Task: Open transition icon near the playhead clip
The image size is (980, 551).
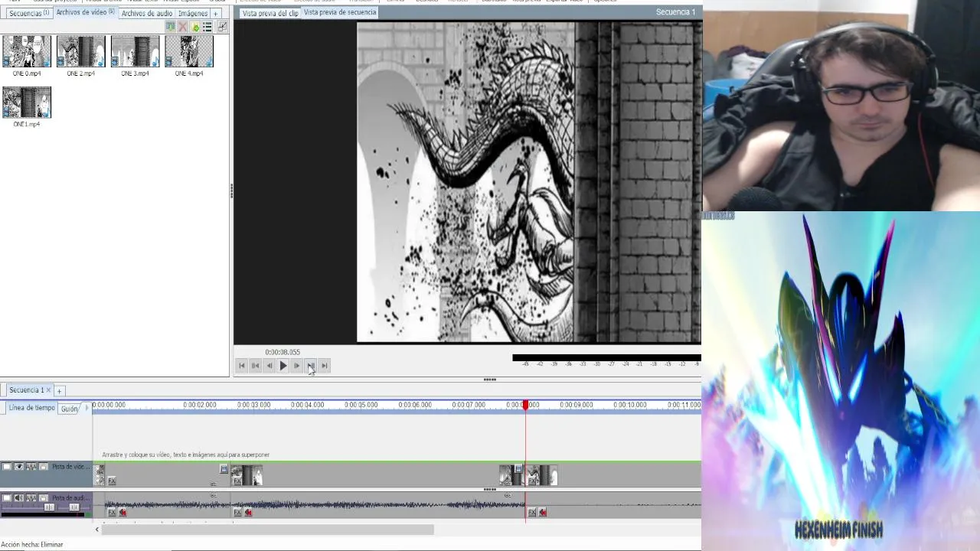Action: pos(518,469)
